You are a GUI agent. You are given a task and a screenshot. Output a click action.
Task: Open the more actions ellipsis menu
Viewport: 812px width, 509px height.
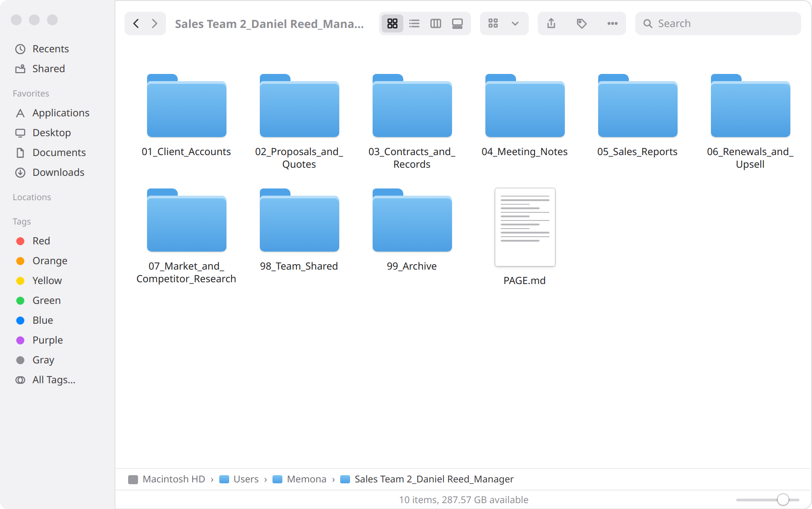point(613,23)
